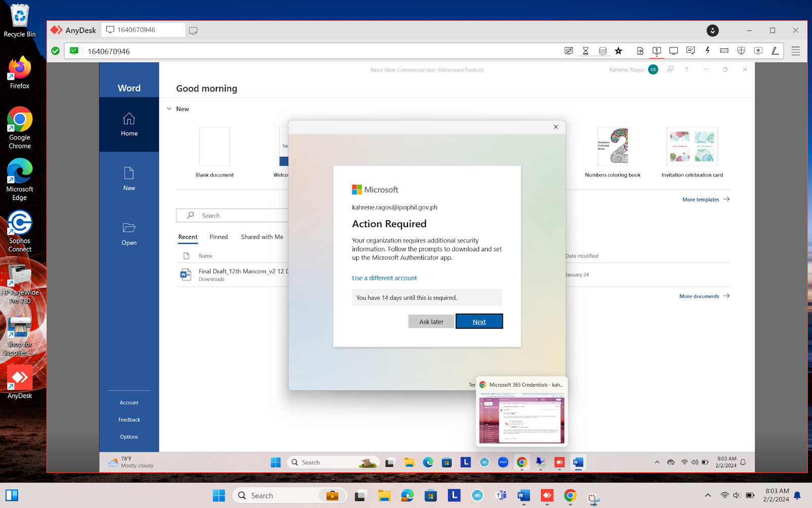Switch to Recent tab
The height and width of the screenshot is (508, 812).
tap(188, 237)
